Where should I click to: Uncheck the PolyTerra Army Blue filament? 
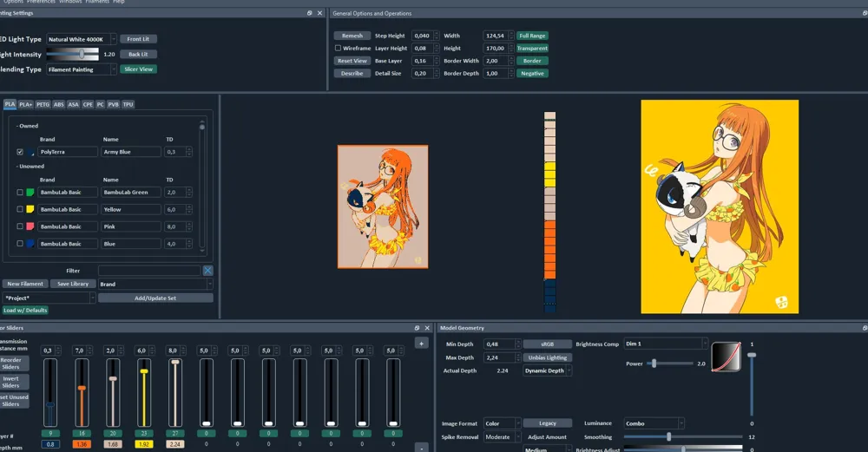tap(20, 152)
